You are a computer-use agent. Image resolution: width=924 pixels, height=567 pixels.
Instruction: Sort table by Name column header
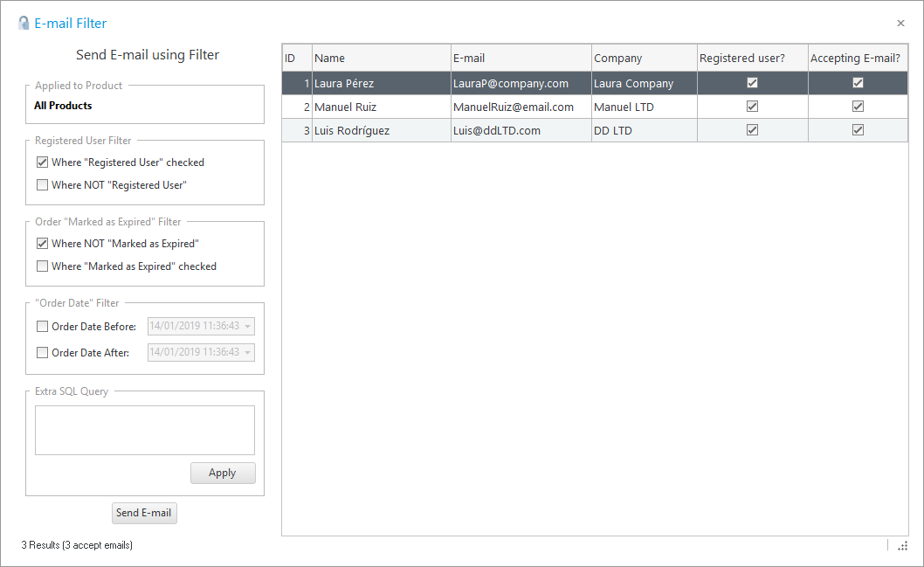click(x=382, y=58)
